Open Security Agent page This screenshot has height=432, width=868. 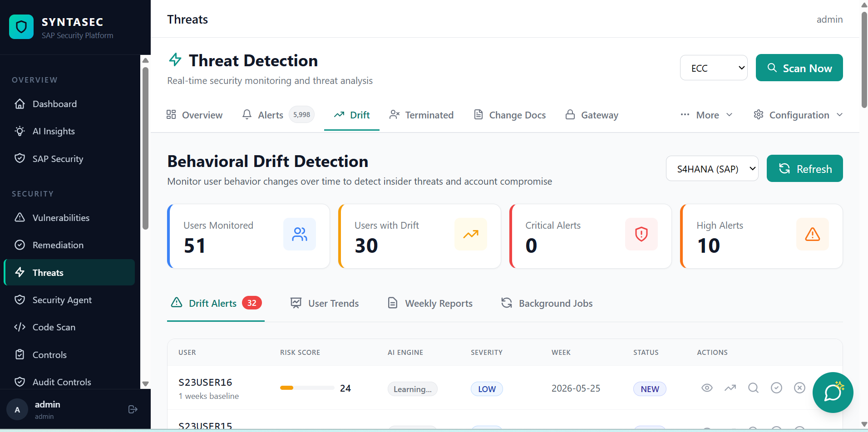[69, 300]
